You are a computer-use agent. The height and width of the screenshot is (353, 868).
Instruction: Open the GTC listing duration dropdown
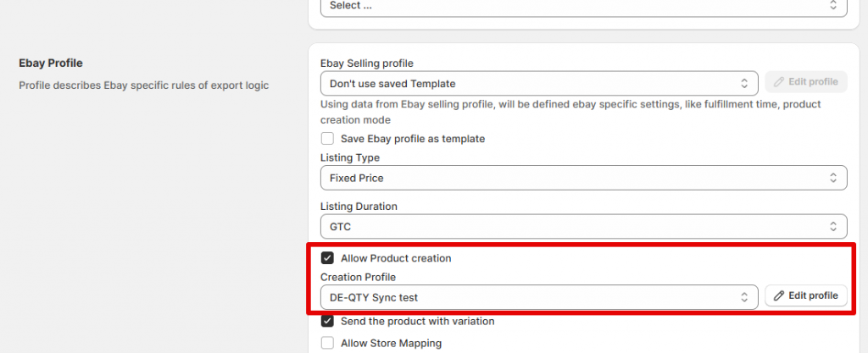[x=576, y=226]
